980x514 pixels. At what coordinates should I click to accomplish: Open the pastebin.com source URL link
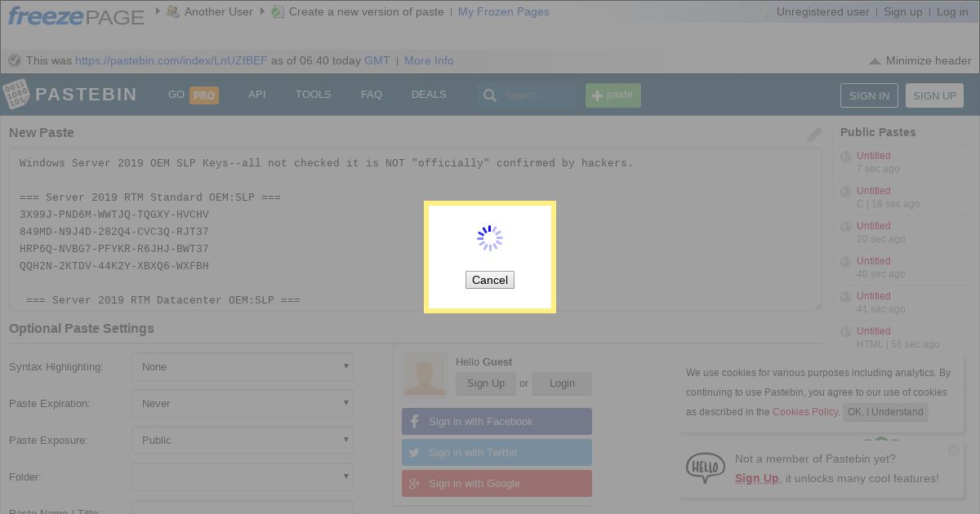coord(171,60)
